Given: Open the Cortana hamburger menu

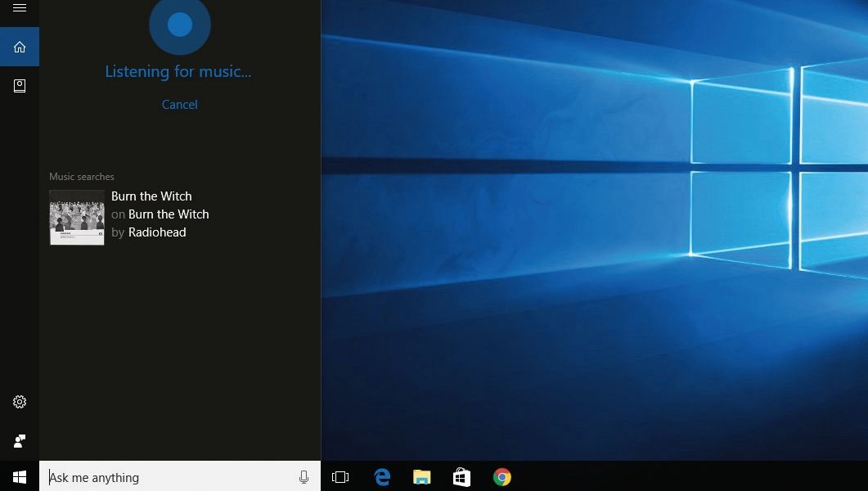Looking at the screenshot, I should 19,8.
